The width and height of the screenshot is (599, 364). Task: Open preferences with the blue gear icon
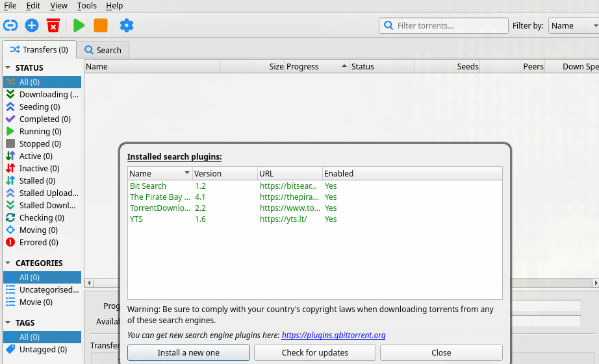tap(127, 25)
